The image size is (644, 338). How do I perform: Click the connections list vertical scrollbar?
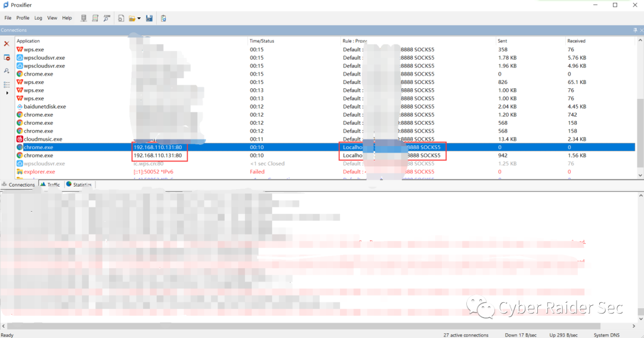click(640, 132)
